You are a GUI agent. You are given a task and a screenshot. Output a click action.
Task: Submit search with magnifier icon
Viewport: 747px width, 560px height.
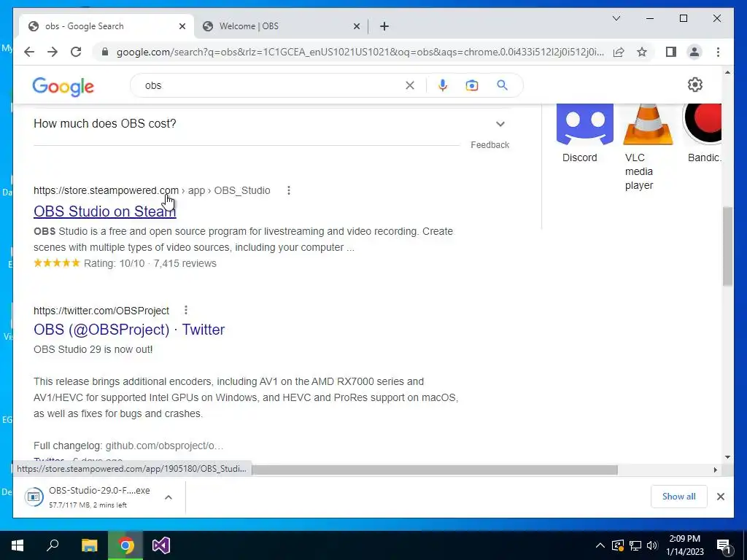pos(502,85)
